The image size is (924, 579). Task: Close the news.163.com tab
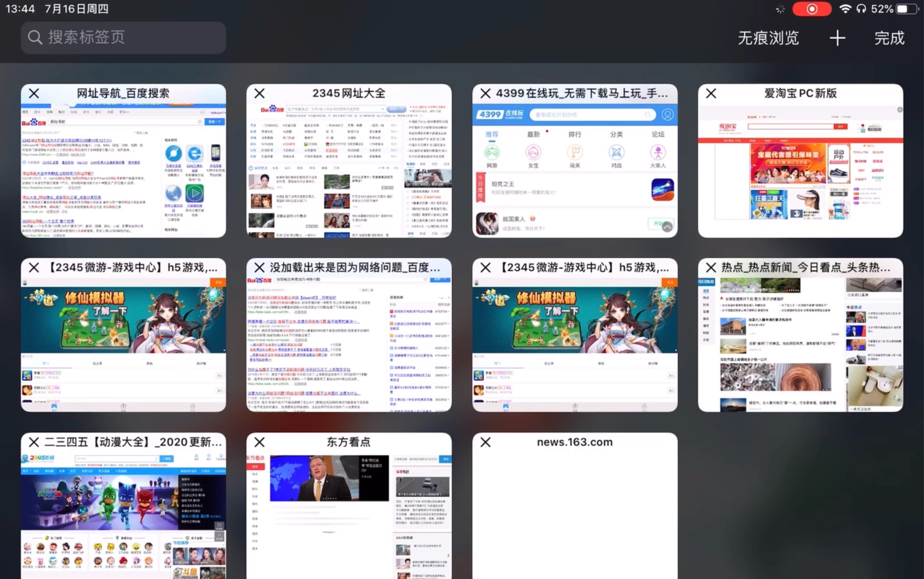(485, 442)
